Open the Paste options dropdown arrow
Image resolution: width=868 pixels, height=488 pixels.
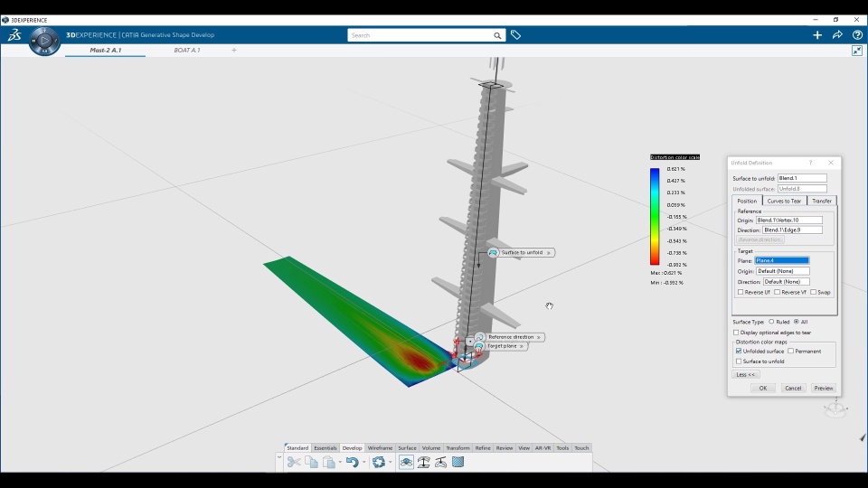click(x=340, y=463)
